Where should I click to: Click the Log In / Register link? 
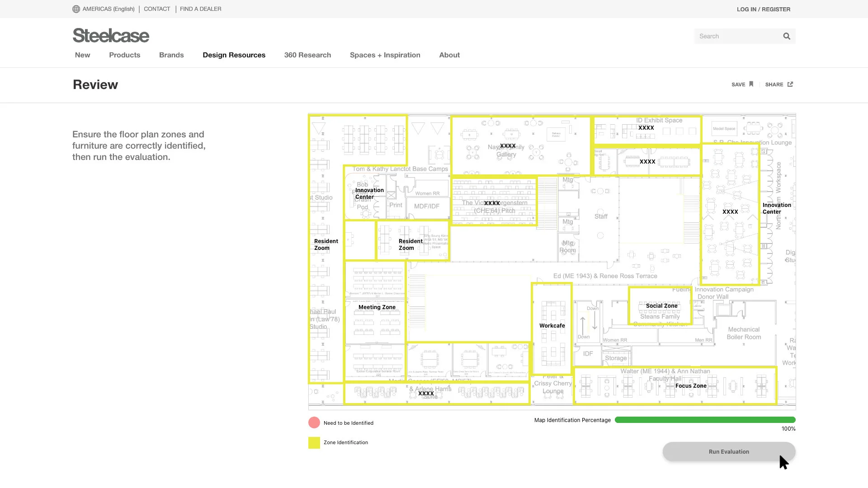[x=763, y=9]
